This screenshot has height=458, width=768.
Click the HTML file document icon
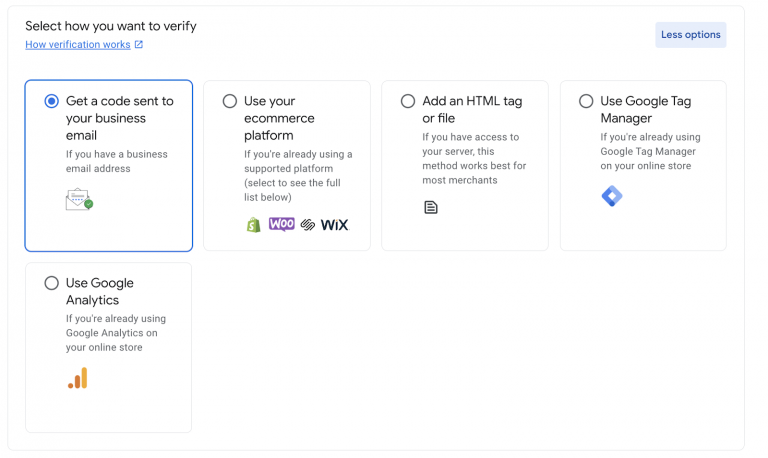[x=430, y=207]
